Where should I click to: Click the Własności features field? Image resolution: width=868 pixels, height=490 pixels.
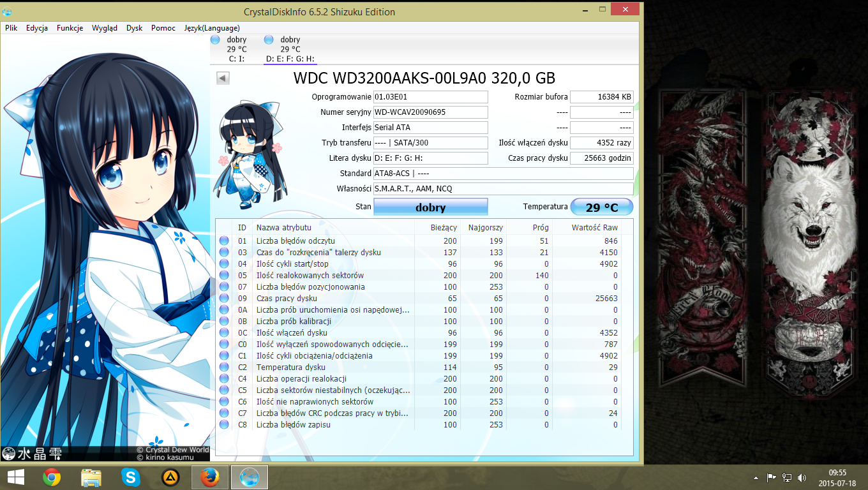504,189
